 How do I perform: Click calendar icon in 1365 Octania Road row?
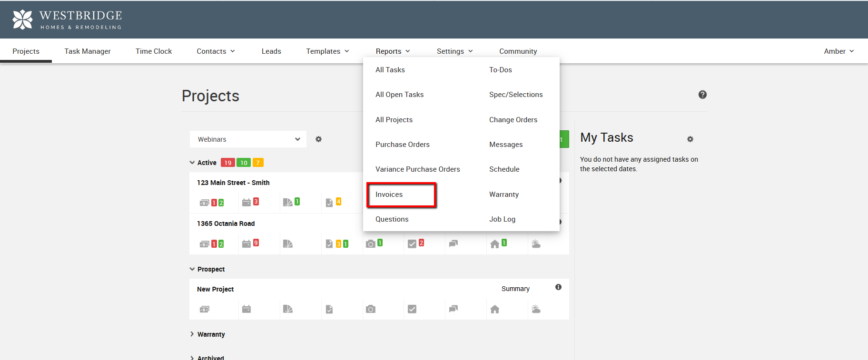[246, 244]
